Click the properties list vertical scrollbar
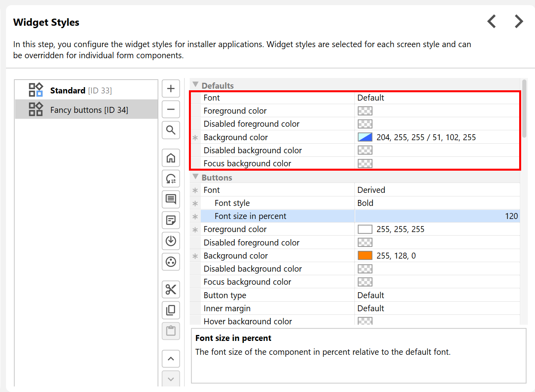 click(x=524, y=109)
